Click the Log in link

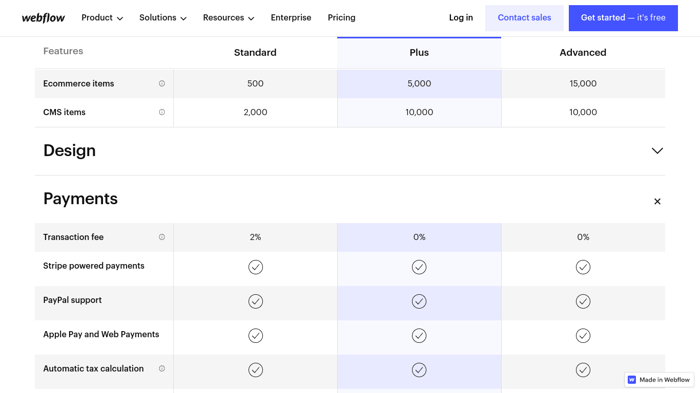coord(461,18)
